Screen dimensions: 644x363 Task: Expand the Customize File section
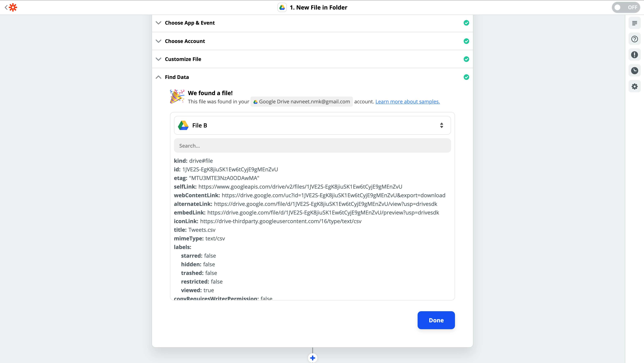tap(312, 59)
